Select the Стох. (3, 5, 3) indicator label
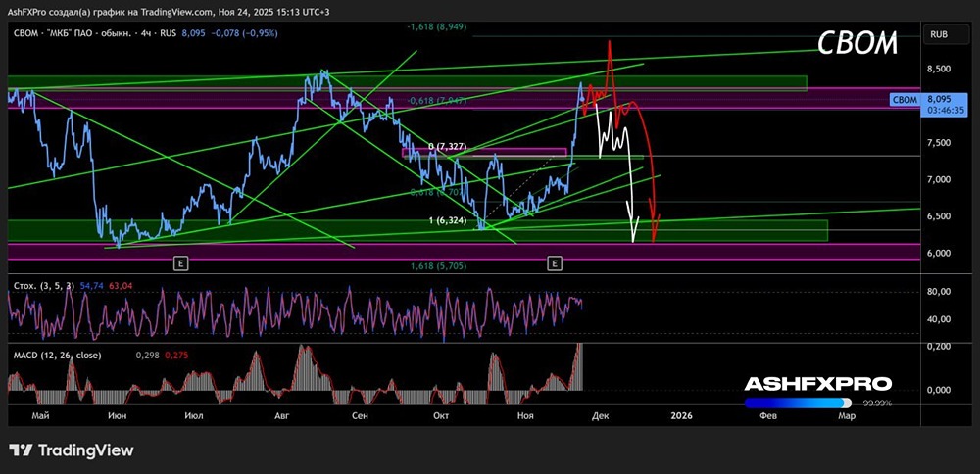Screen dimensions: 980x474 [44, 285]
